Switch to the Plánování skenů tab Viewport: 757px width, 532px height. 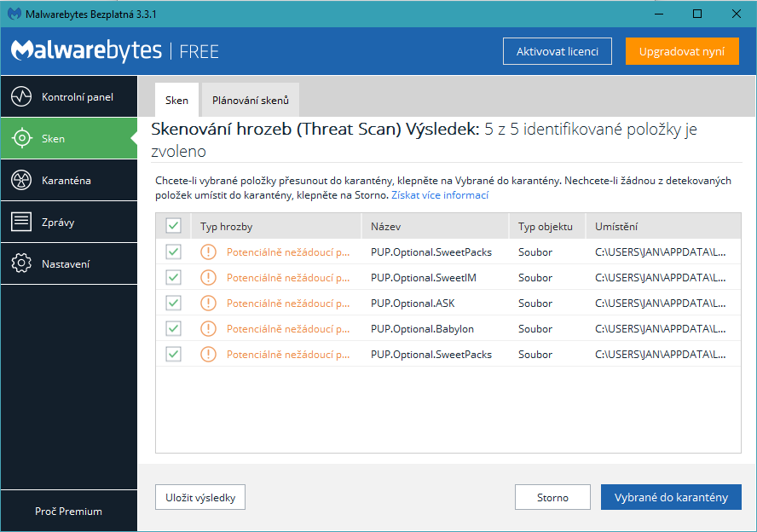click(x=251, y=101)
